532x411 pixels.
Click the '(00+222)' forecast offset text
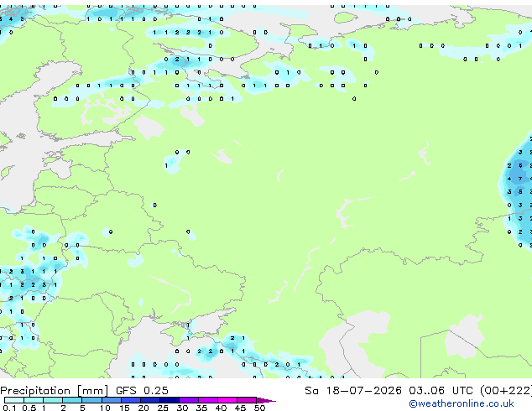click(x=506, y=391)
